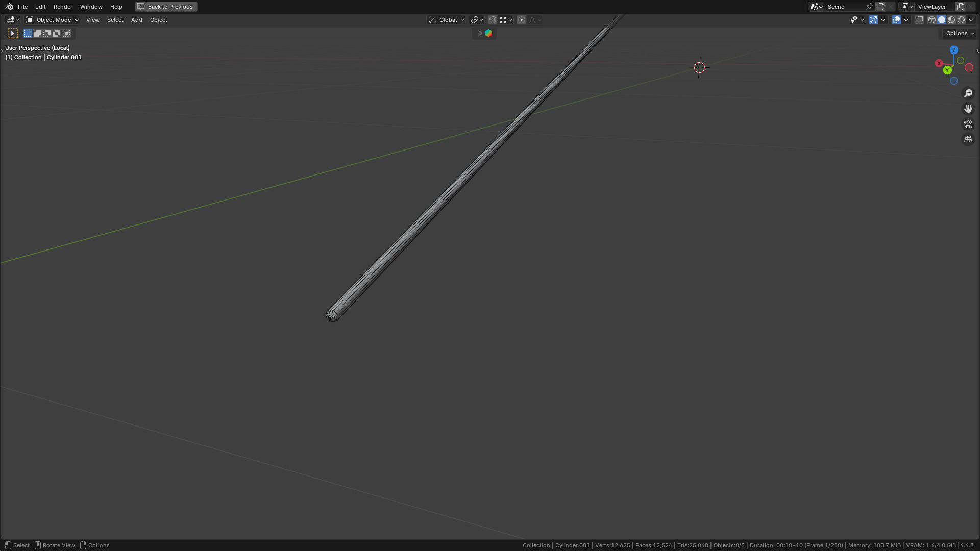The height and width of the screenshot is (551, 980).
Task: Click the Back to Previous button
Action: coord(166,7)
